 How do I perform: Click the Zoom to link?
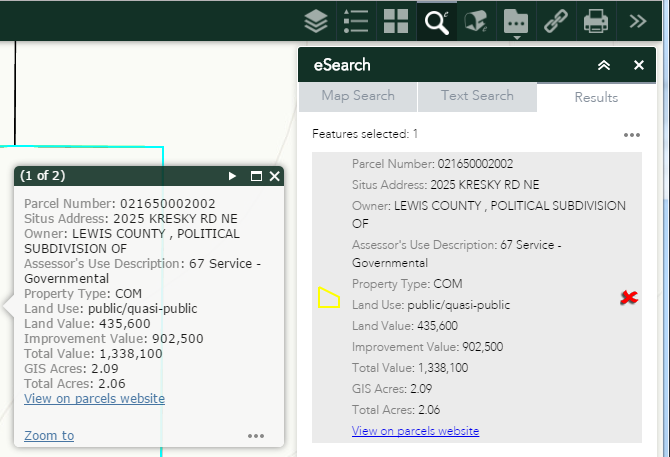49,436
